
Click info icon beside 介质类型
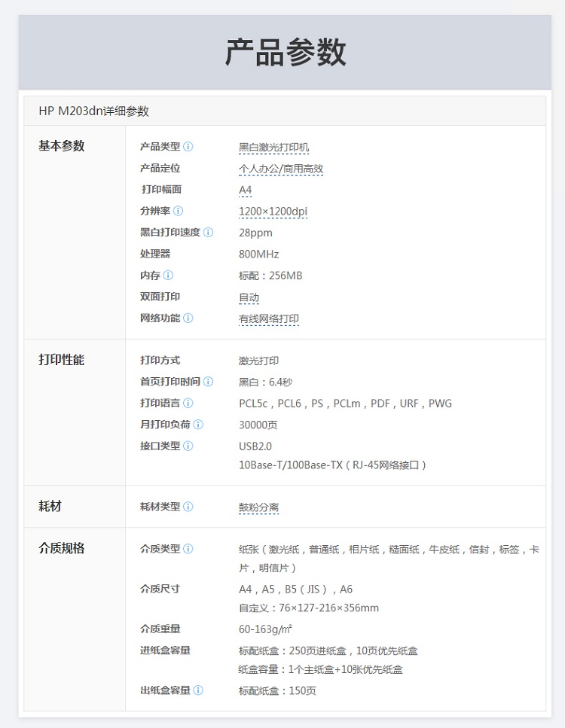click(188, 549)
